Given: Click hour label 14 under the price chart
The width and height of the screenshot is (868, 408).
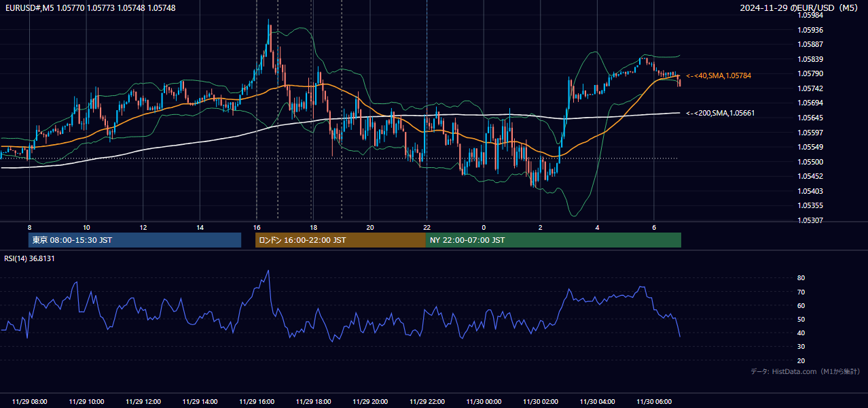Looking at the screenshot, I should 200,227.
